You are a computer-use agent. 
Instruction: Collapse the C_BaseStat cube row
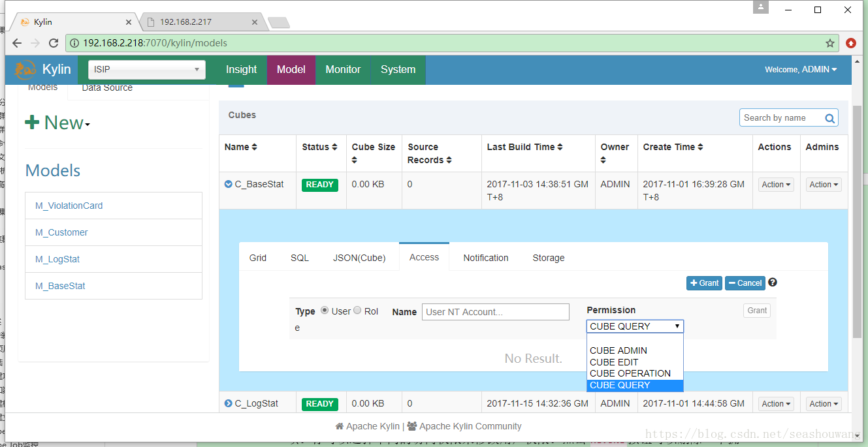click(x=229, y=184)
